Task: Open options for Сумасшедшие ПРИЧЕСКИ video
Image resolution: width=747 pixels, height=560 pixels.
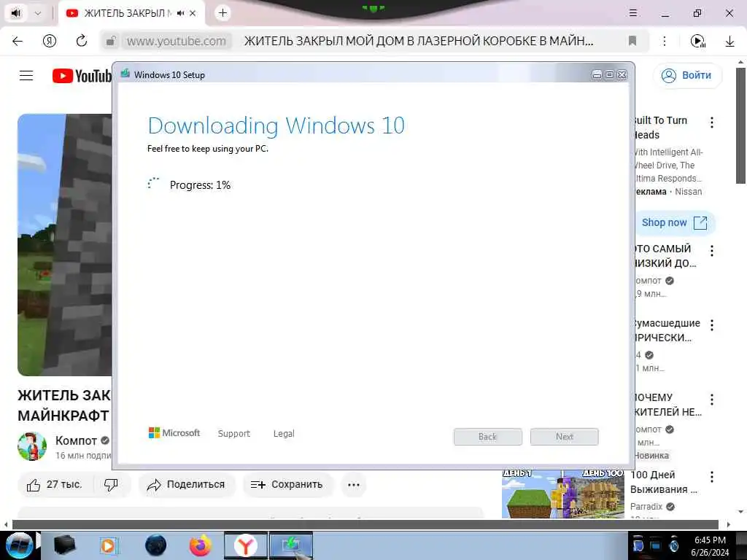Action: [712, 325]
